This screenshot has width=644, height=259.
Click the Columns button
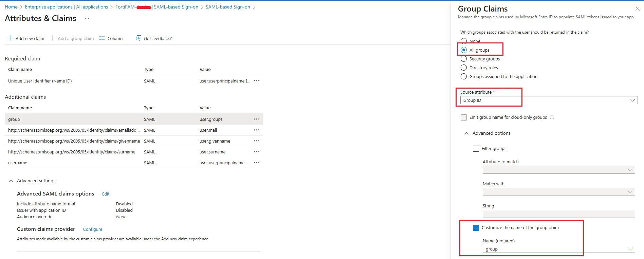click(x=112, y=38)
